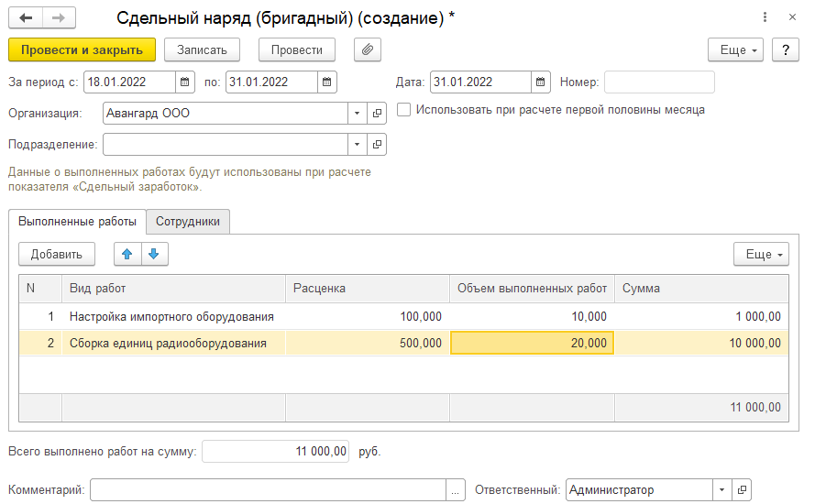Enable use in first-half-month calculation checkbox

coord(404,110)
